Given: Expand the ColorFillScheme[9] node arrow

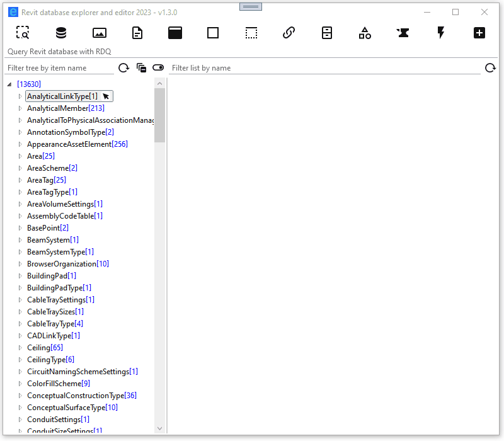Looking at the screenshot, I should tap(20, 384).
